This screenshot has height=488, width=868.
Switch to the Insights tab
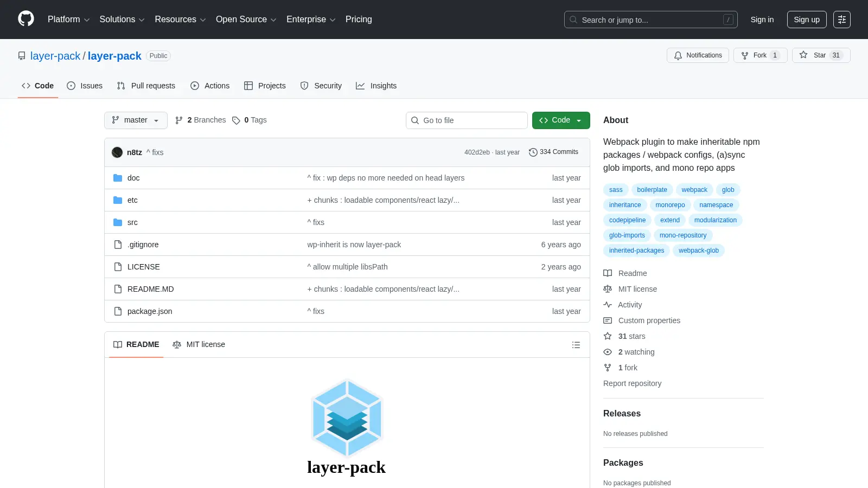coord(376,86)
